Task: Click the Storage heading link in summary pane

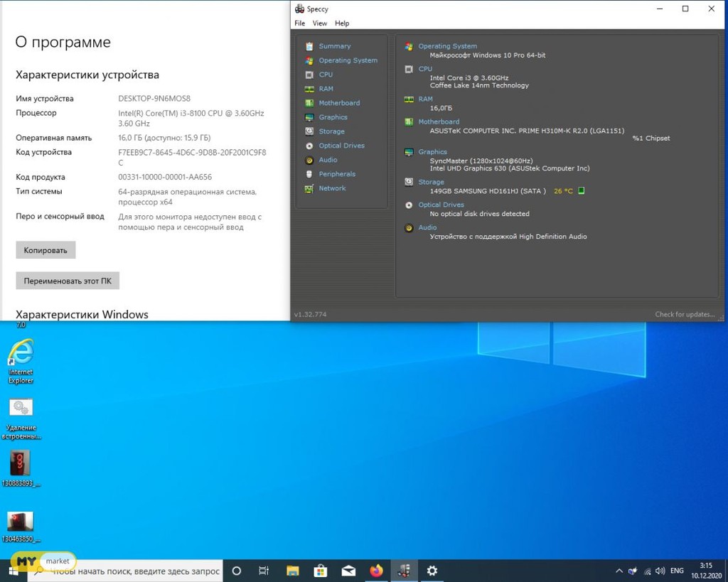Action: coord(431,182)
